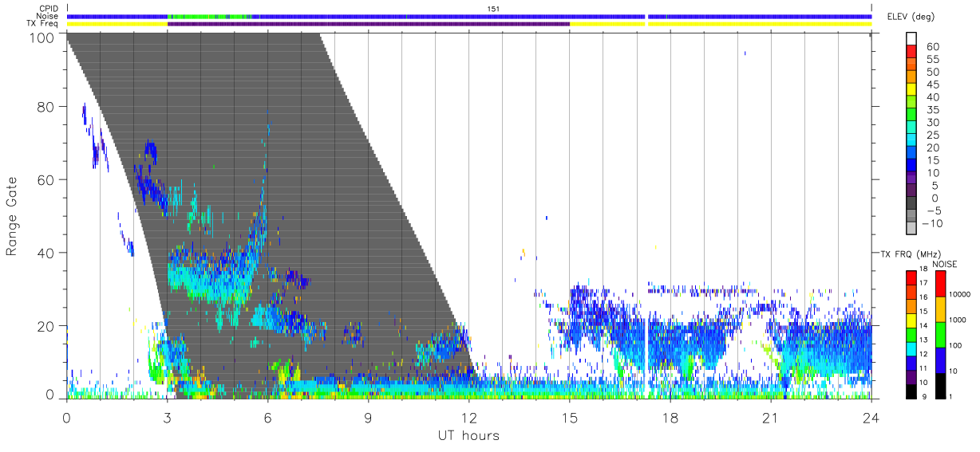Click the green segment of the Noise strip

[209, 16]
